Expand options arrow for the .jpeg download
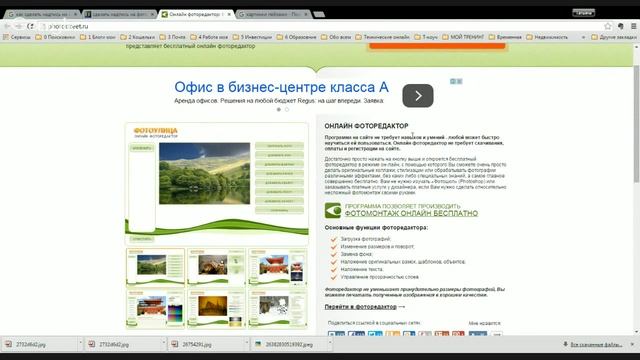This screenshot has width=640, height=360. 330,343
